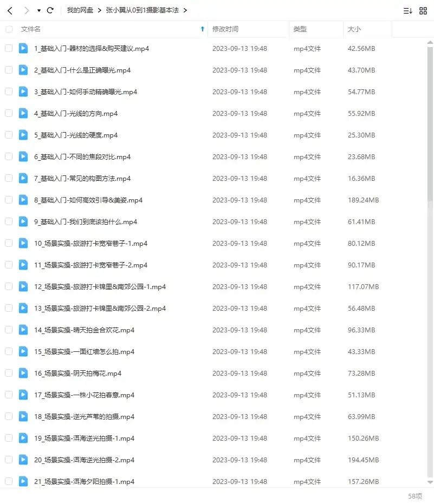Check the box for 6_基础入门-不同的焦段对比.mp4

pyautogui.click(x=9, y=157)
